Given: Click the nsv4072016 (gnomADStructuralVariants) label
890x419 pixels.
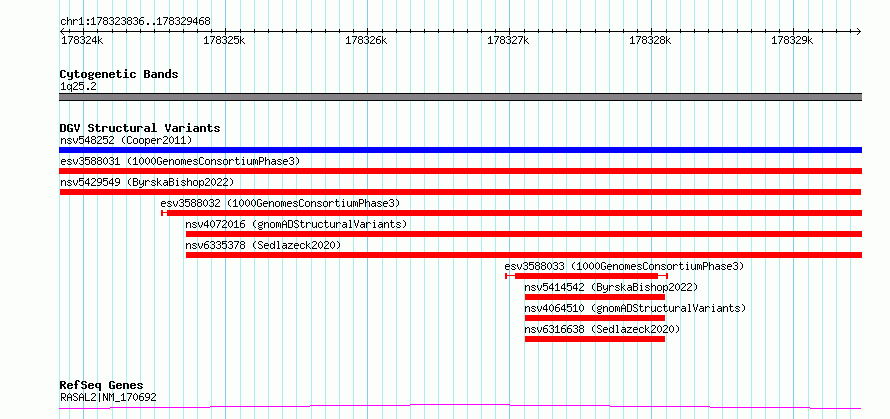Looking at the screenshot, I should click(x=297, y=224).
